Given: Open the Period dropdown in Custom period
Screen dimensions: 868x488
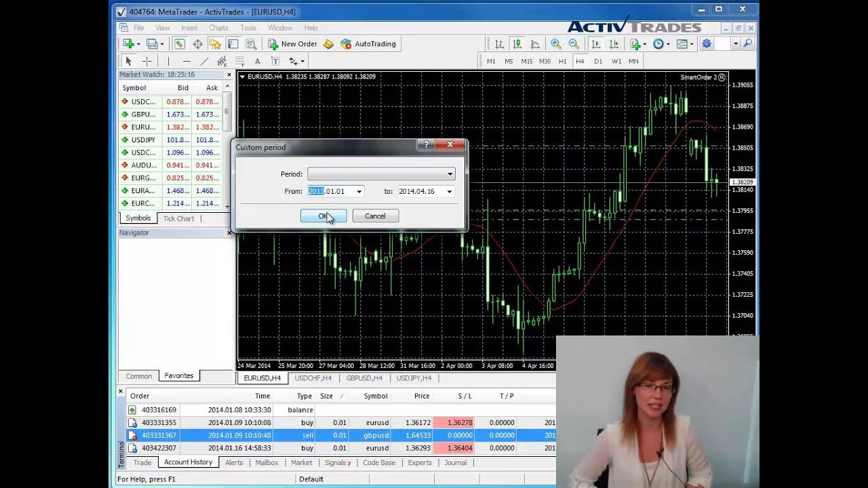Looking at the screenshot, I should (450, 174).
